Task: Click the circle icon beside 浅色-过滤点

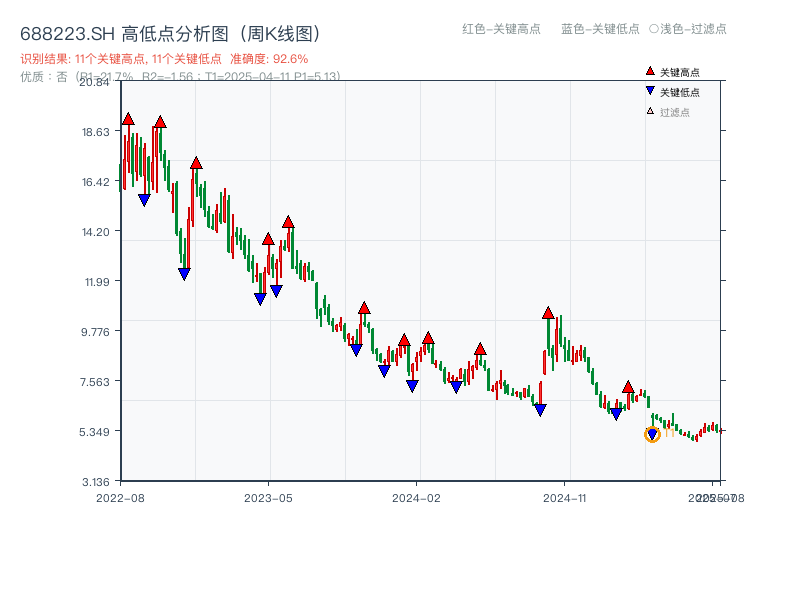Action: coord(653,29)
